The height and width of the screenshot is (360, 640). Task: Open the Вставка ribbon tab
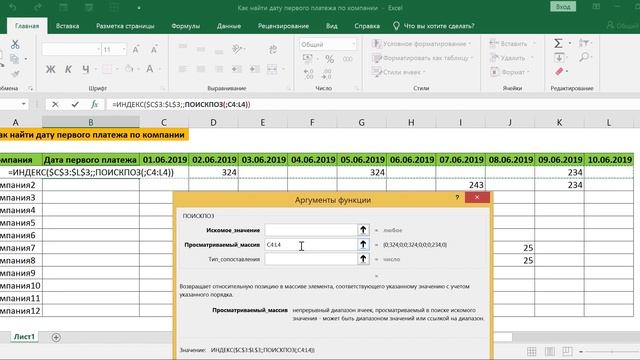(x=67, y=26)
